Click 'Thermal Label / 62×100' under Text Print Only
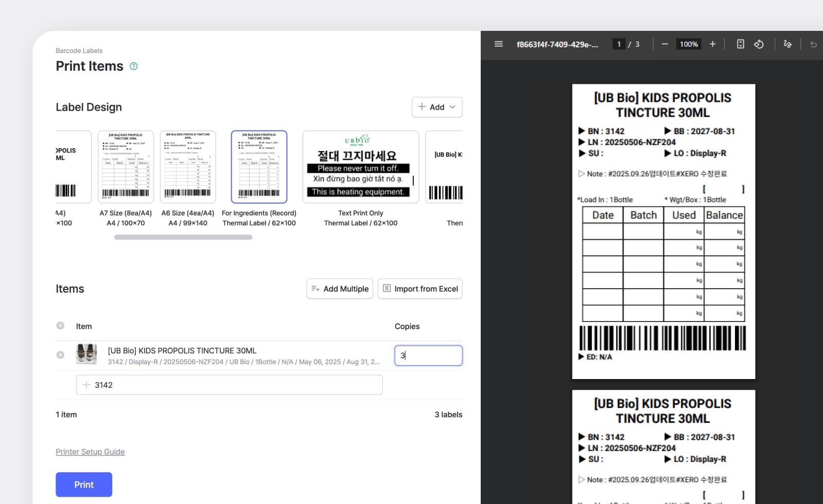823x504 pixels. coord(361,223)
